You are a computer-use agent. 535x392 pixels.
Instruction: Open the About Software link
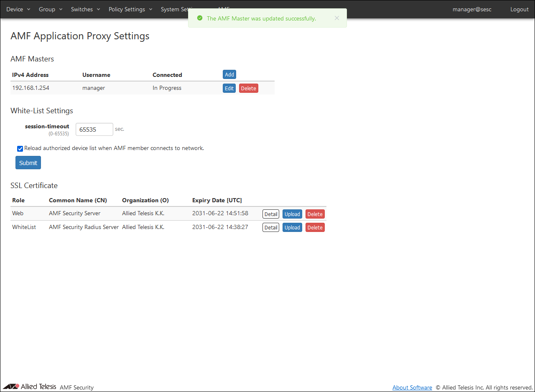pos(412,387)
